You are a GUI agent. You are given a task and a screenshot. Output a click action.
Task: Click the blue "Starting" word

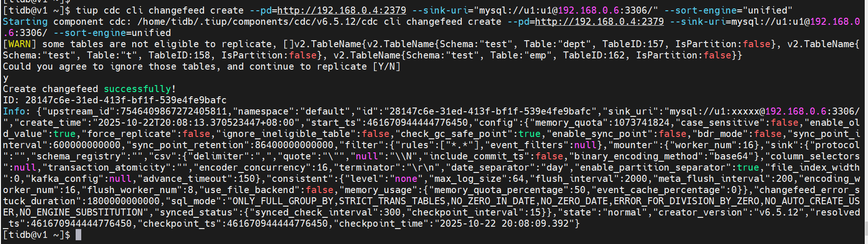pyautogui.click(x=25, y=22)
